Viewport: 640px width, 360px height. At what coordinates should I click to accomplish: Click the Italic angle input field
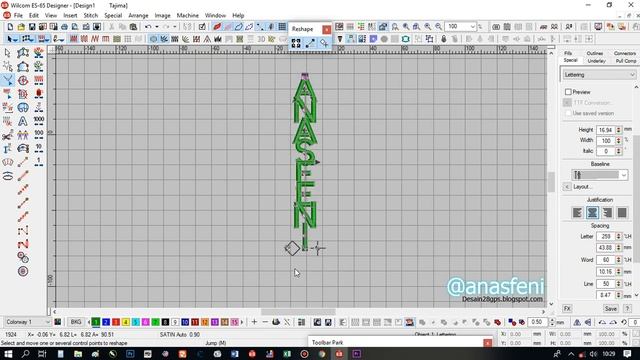(605, 151)
